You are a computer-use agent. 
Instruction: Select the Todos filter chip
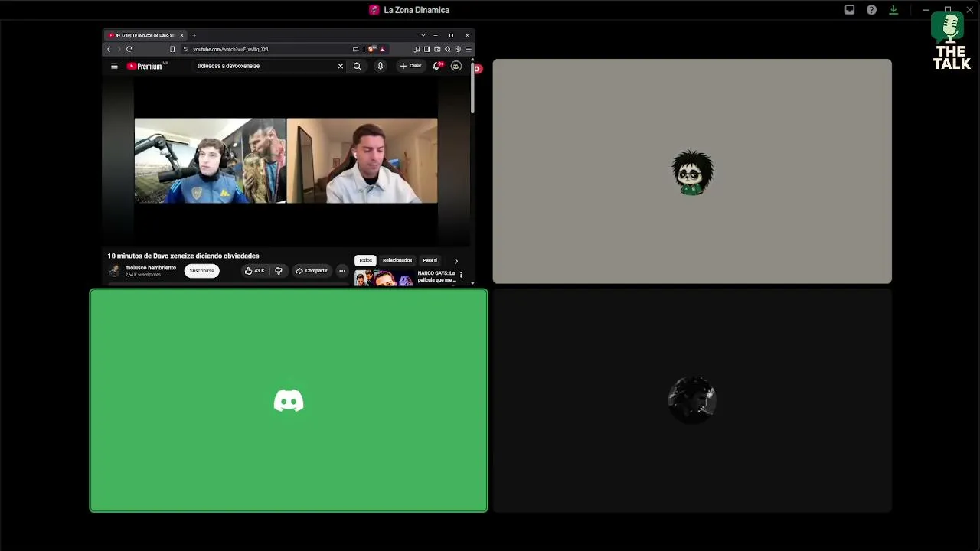point(365,260)
